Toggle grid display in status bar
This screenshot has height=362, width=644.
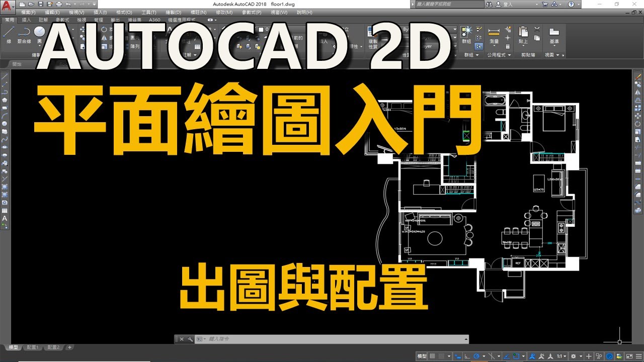point(432,355)
